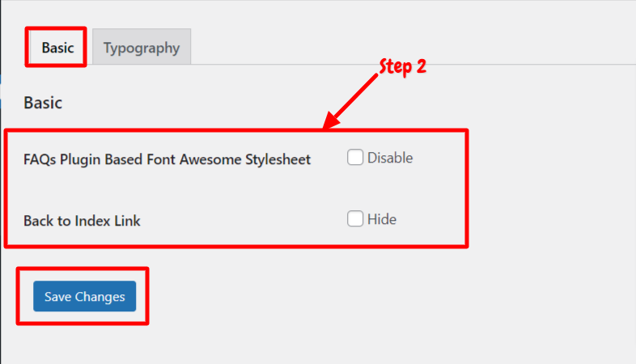Switch to the Typography tab

pos(142,47)
